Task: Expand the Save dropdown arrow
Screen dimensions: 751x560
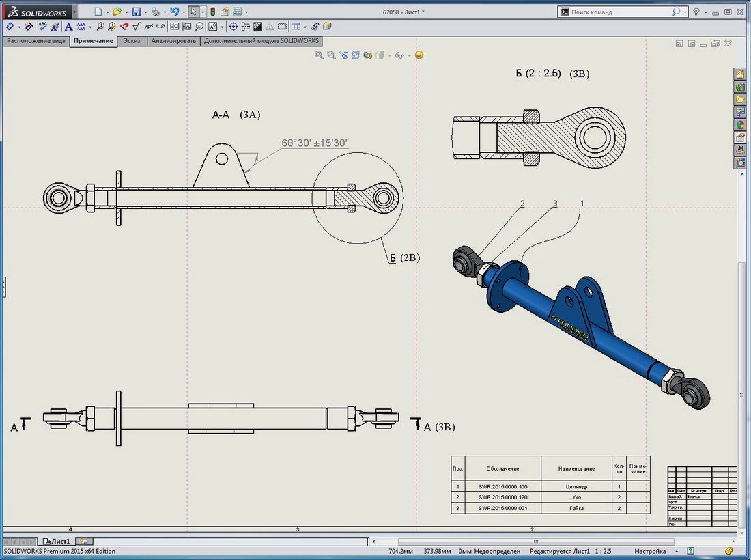Action: (x=145, y=12)
